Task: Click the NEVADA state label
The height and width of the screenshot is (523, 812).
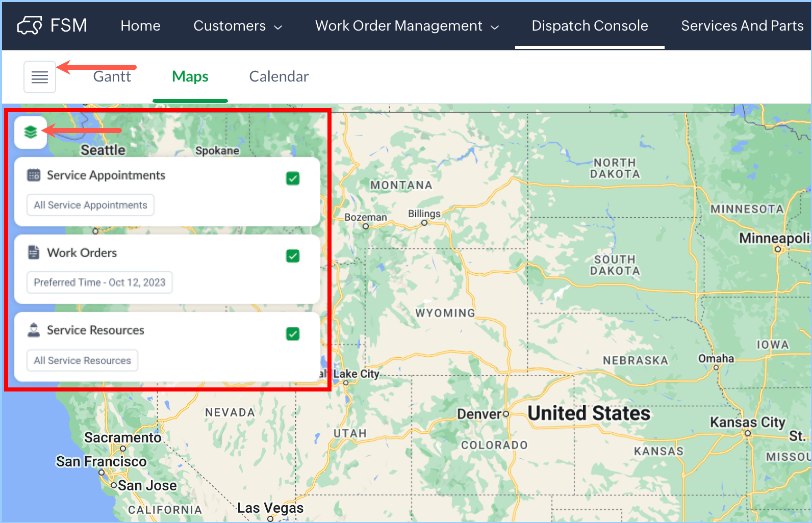Action: coord(230,412)
